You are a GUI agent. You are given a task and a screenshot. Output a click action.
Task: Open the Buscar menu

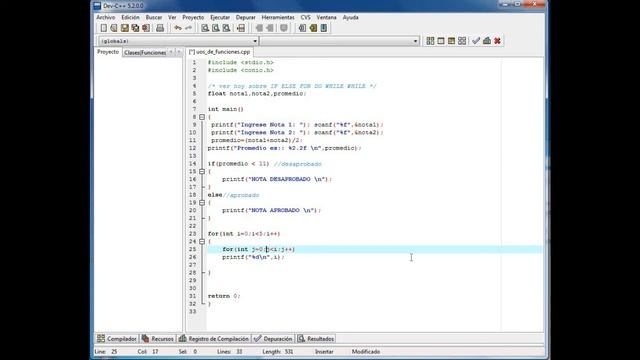pyautogui.click(x=154, y=18)
